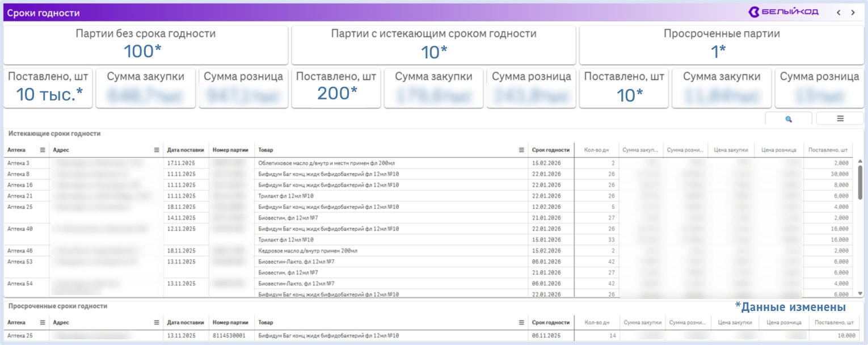The height and width of the screenshot is (345, 868).
Task: Sort expiring table by Цена закупки header
Action: 731,150
